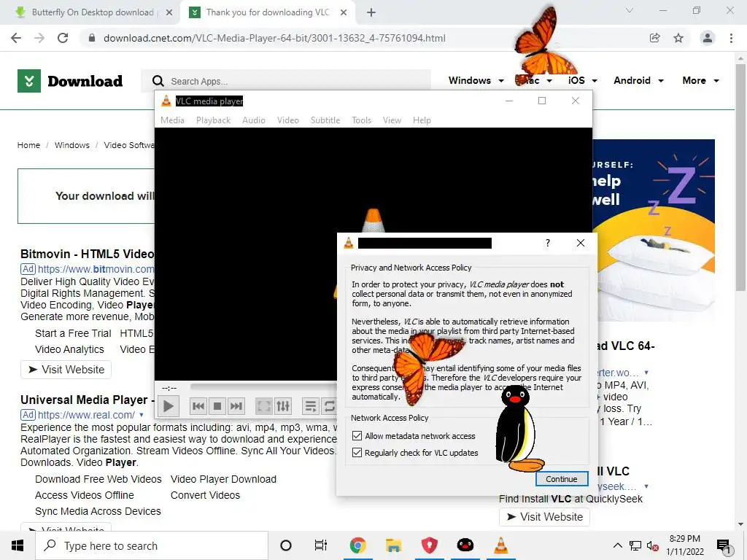Reload the current Chrome page

(x=63, y=38)
